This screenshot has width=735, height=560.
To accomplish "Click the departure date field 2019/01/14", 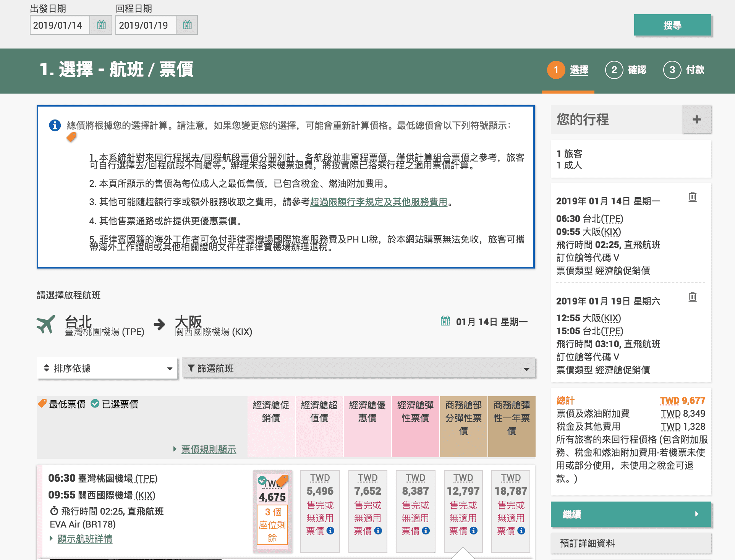I will [60, 25].
